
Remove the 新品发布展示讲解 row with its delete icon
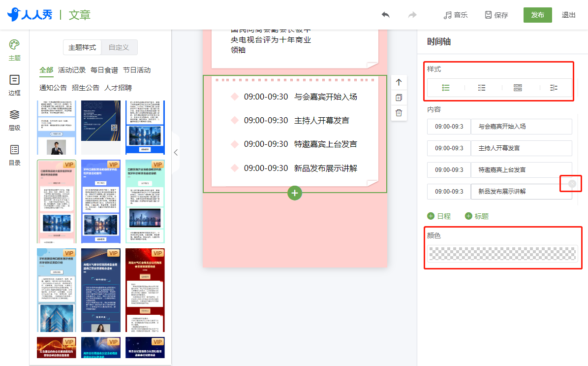[x=572, y=184]
